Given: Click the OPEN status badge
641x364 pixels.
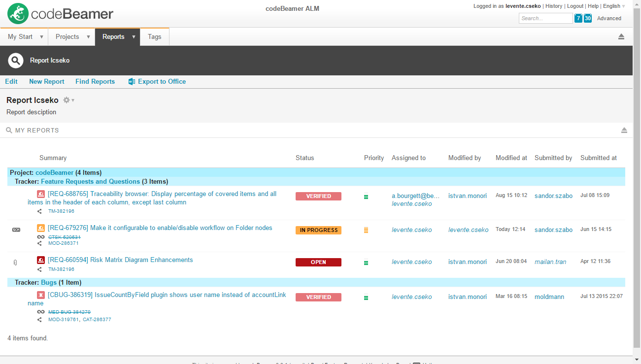Looking at the screenshot, I should (318, 262).
